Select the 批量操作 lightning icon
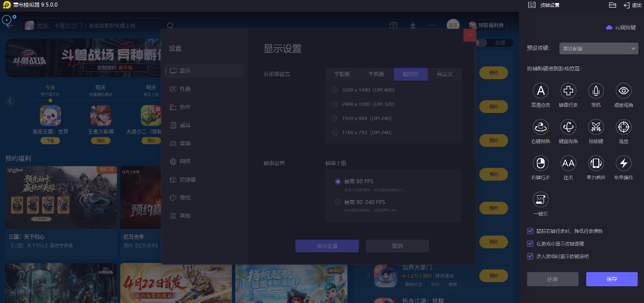Image resolution: width=644 pixels, height=303 pixels. (623, 163)
